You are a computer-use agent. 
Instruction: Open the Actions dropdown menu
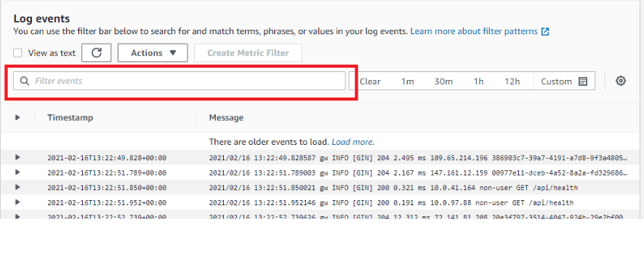click(x=153, y=53)
